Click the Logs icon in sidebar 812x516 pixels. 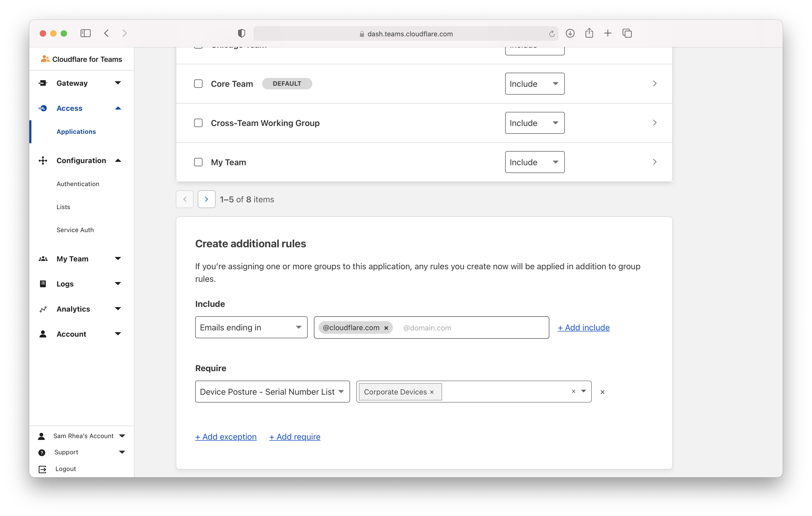click(43, 284)
